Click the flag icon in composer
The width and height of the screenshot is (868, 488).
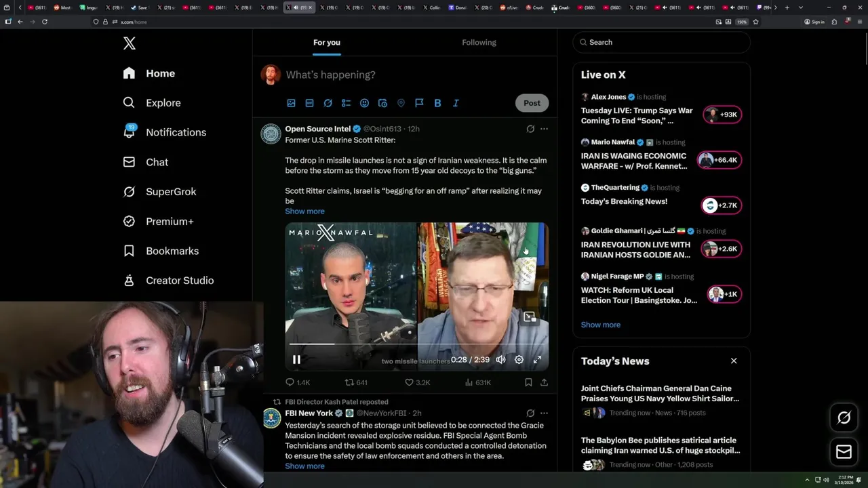(419, 103)
